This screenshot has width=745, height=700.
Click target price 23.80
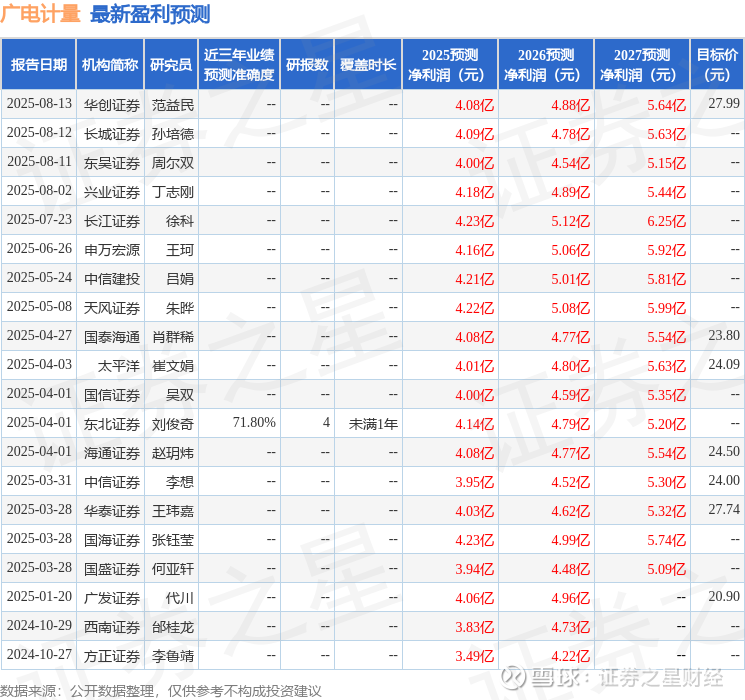pyautogui.click(x=724, y=336)
